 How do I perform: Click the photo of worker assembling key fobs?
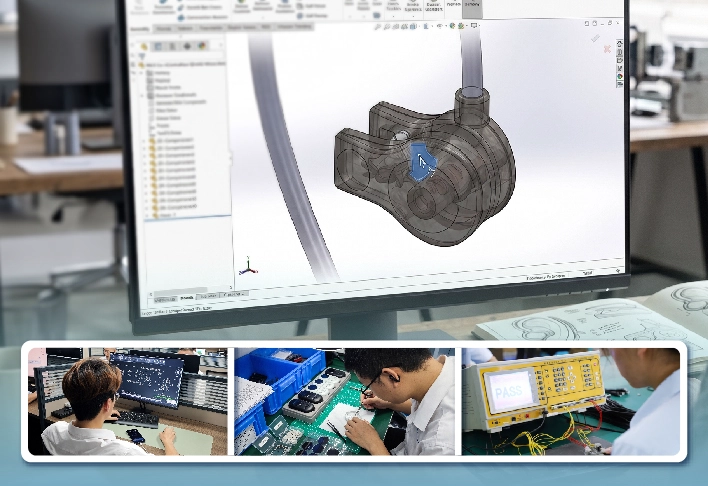(x=345, y=401)
